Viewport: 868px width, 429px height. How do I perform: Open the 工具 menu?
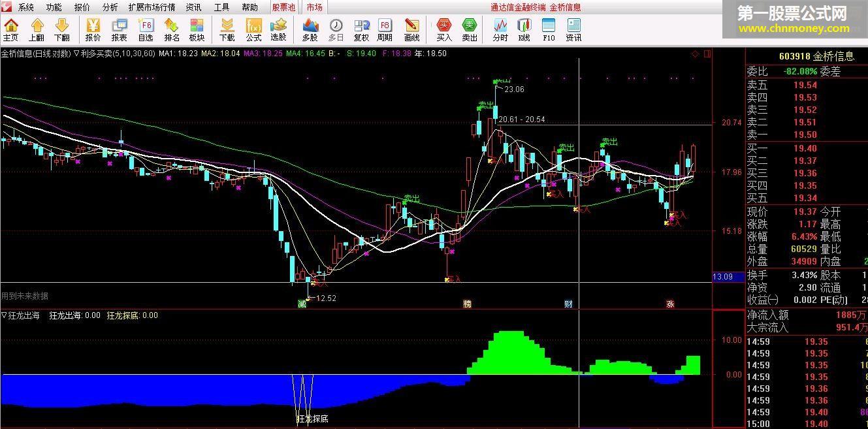(x=222, y=7)
